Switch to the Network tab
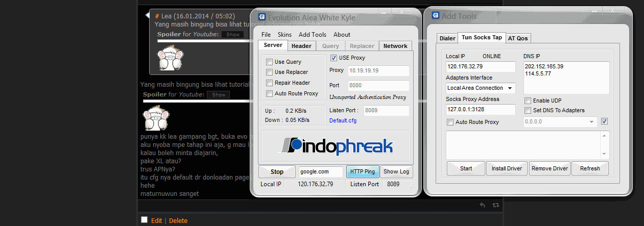Viewport: 644px width, 226px height. pyautogui.click(x=395, y=46)
